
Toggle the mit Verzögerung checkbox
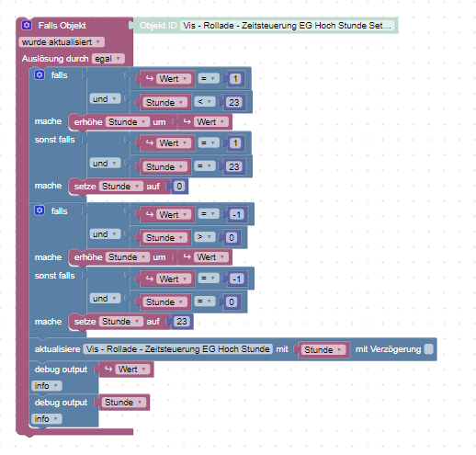click(429, 349)
